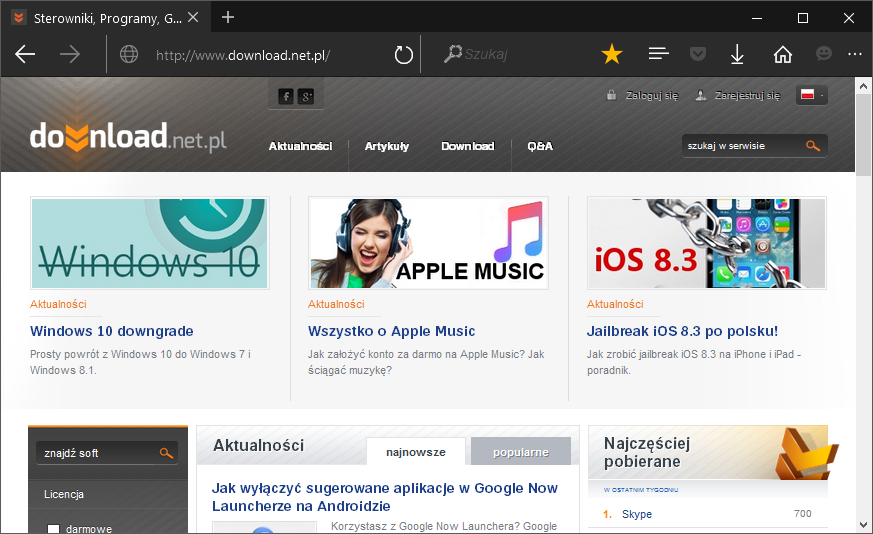Select the Sterowniki, Programy browser tab
The height and width of the screenshot is (534, 873).
pyautogui.click(x=106, y=18)
